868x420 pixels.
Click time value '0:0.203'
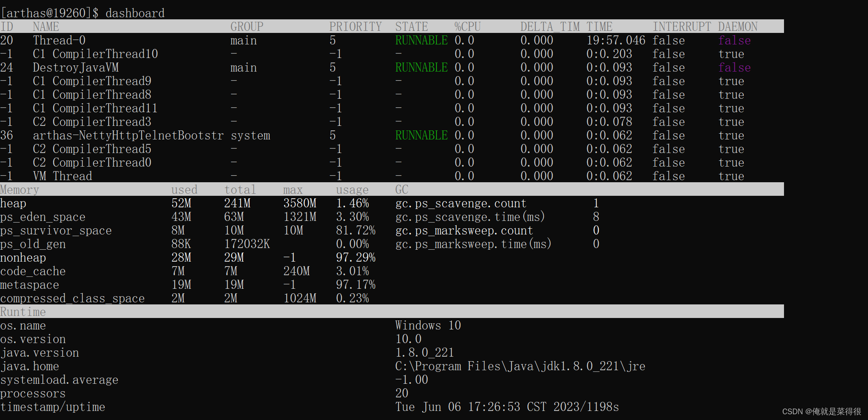pyautogui.click(x=609, y=54)
